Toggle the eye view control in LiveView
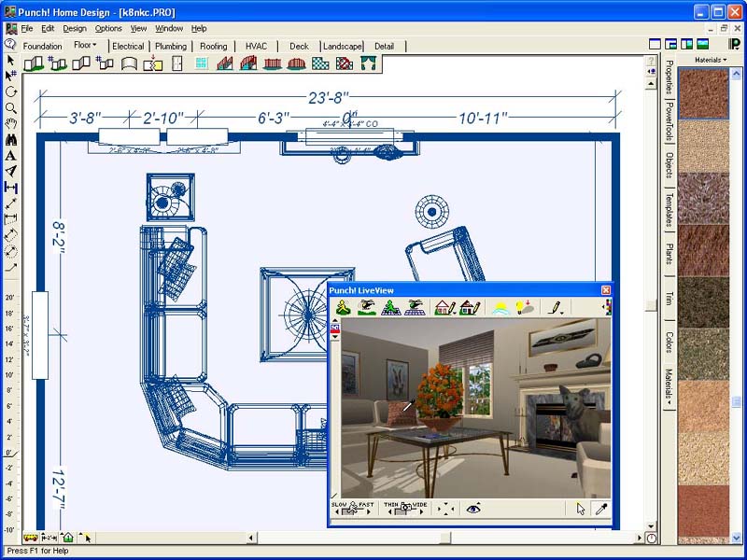This screenshot has height=560, width=747. click(473, 509)
